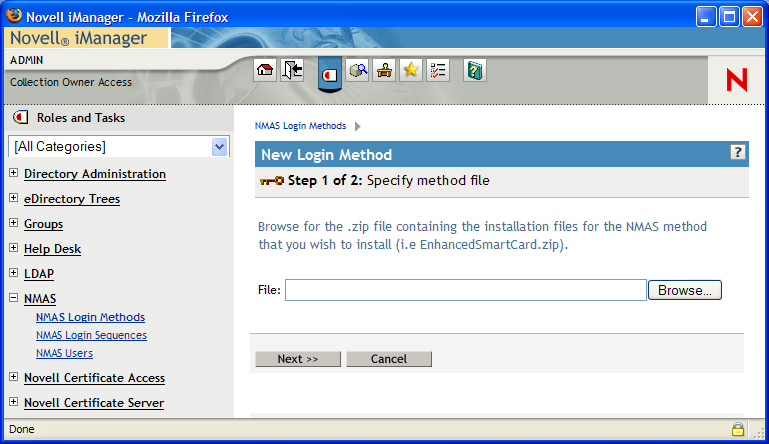Screen dimensions: 769x444
Task: Expand the Groups plus box
Action: click(14, 223)
